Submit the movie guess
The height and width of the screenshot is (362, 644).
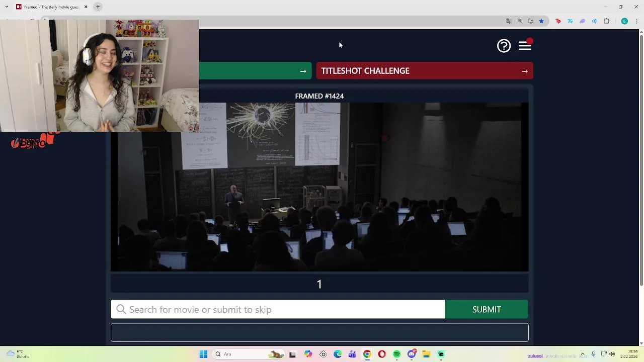(x=487, y=309)
